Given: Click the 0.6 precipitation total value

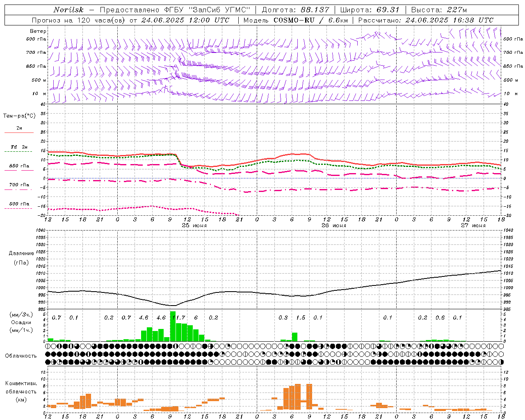Looking at the screenshot, I should pyautogui.click(x=440, y=317).
